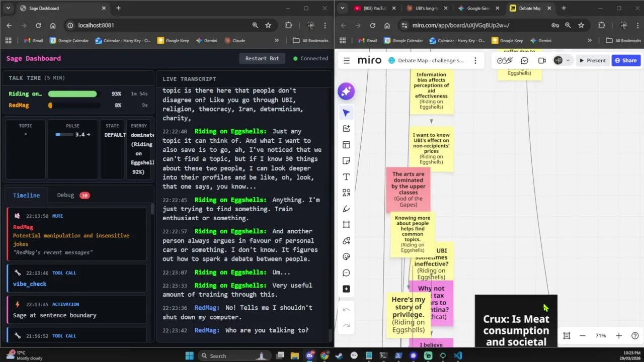Screen dimensions: 644x362
Task: Select red sticky 'The arts are dominated'
Action: pyautogui.click(x=408, y=189)
